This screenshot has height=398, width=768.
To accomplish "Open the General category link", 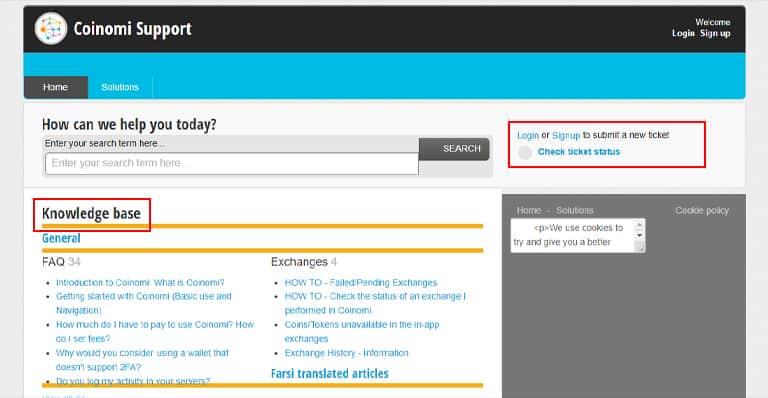I will 61,238.
